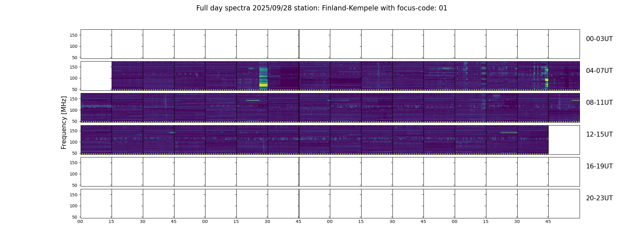The width and height of the screenshot is (644, 245).
Task: Select the empty 00-03UT plot panel
Action: [x=330, y=44]
